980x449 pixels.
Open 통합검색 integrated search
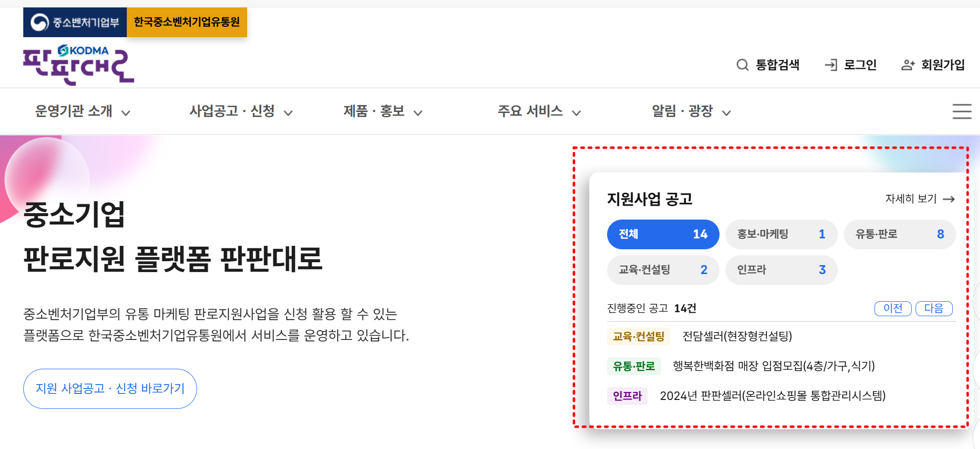(x=777, y=65)
